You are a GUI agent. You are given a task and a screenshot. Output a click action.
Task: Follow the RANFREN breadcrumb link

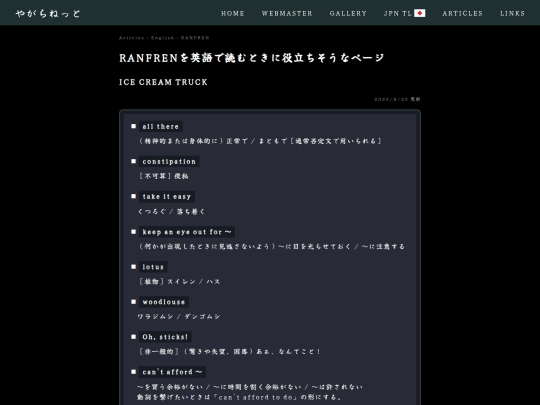tap(195, 38)
